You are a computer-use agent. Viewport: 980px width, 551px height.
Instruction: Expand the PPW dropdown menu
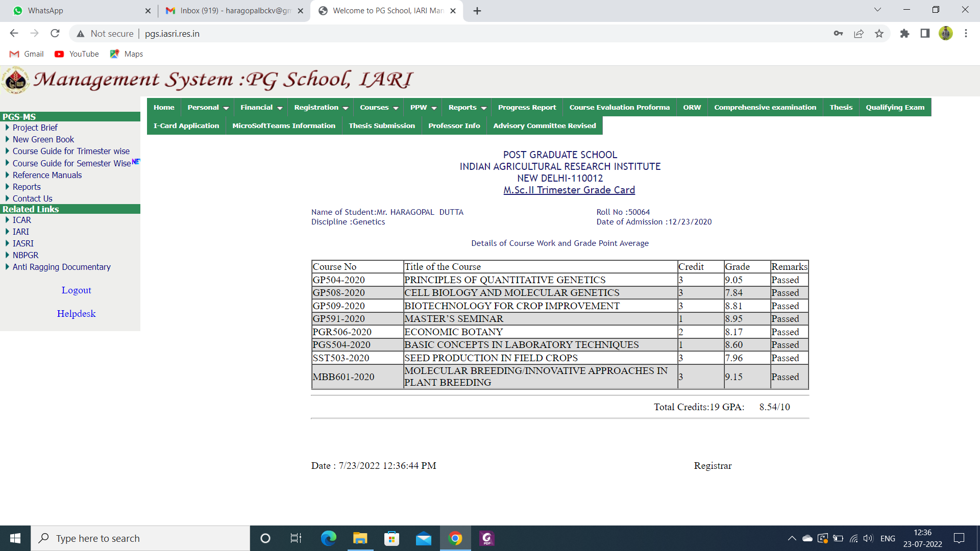[423, 107]
